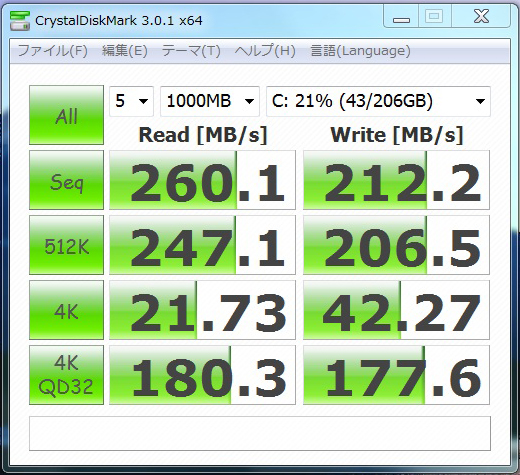Screen dimensions: 520x475
Task: Run all benchmarks with the All button
Action: [66, 115]
